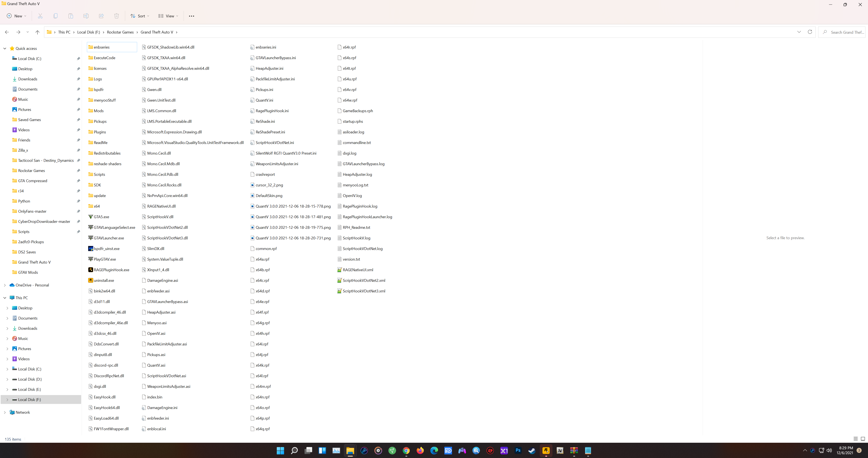Open the Sort dropdown menu
The width and height of the screenshot is (868, 458).
coord(140,16)
